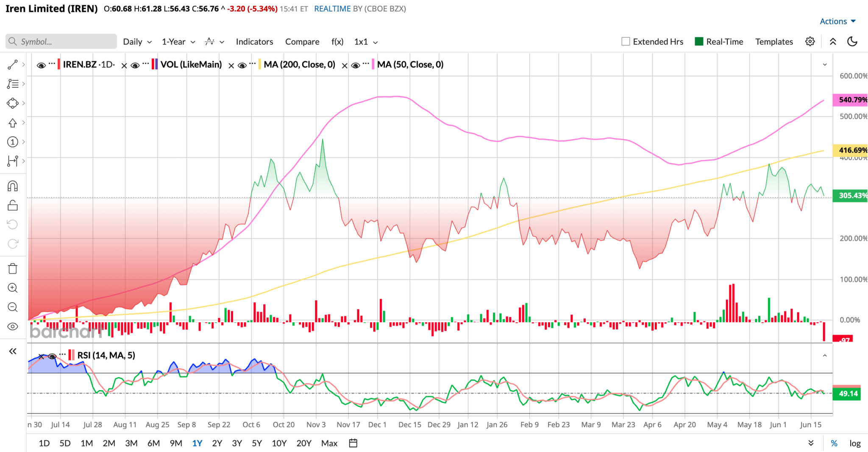868x452 pixels.
Task: Collapse the main pane legend chevron
Action: point(825,65)
